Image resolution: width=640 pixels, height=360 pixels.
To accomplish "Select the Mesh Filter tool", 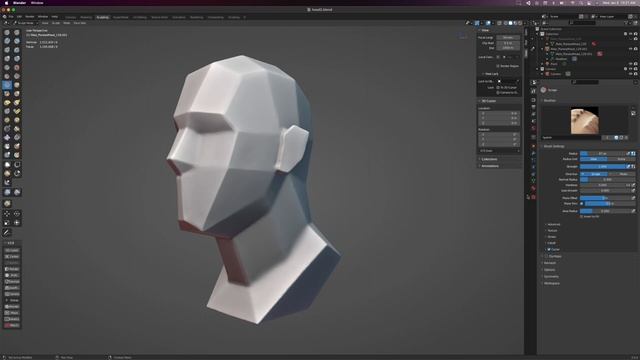I will [7, 192].
